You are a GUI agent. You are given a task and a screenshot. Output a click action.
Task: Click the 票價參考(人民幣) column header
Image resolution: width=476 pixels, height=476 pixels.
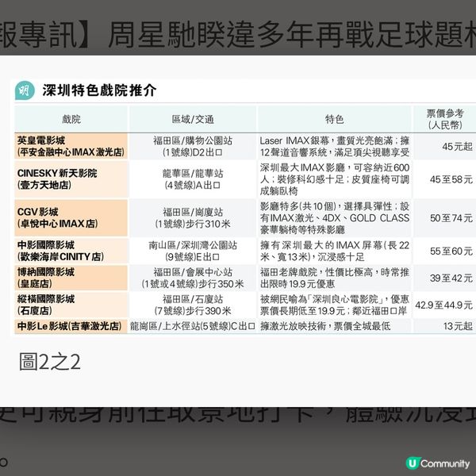point(445,119)
